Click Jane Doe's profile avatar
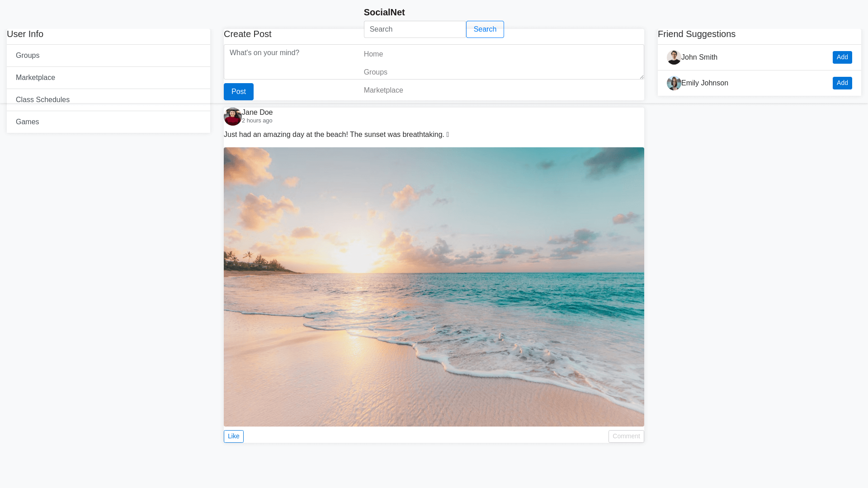This screenshot has width=868, height=488. 232,117
